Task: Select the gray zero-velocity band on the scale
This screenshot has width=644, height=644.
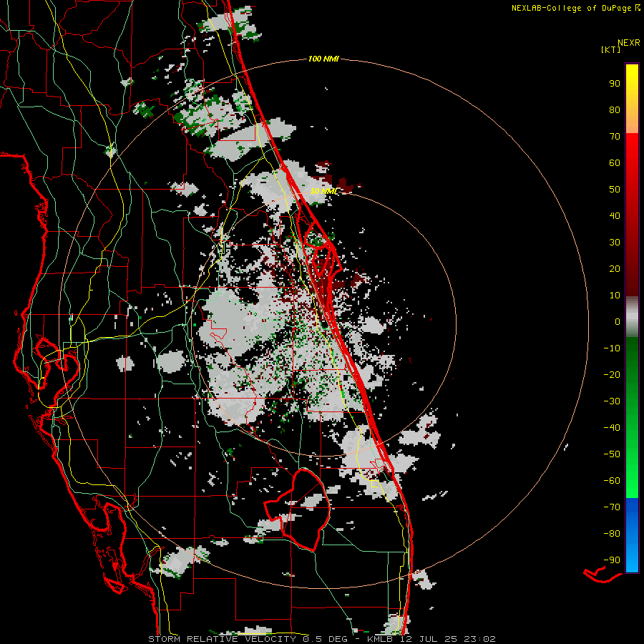Action: (632, 317)
